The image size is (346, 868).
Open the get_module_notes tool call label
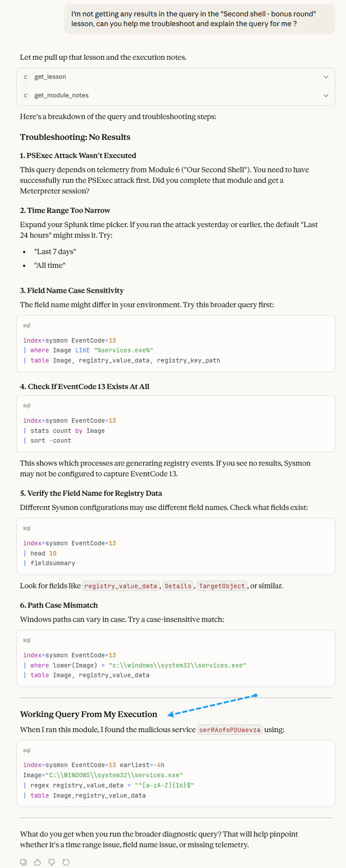pyautogui.click(x=62, y=96)
